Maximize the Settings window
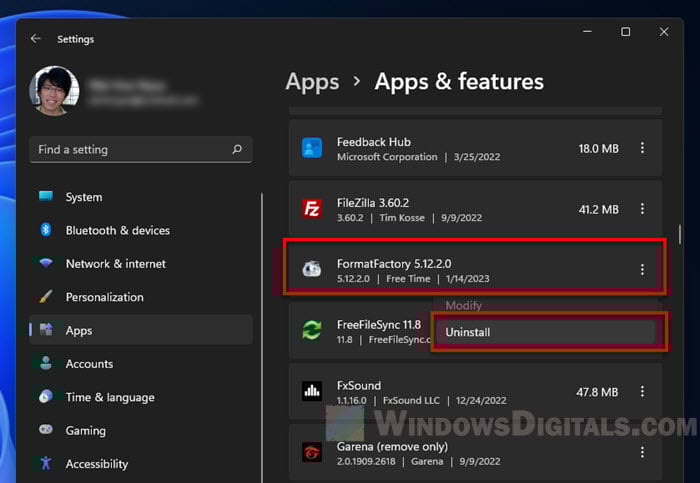700x483 pixels. point(625,32)
